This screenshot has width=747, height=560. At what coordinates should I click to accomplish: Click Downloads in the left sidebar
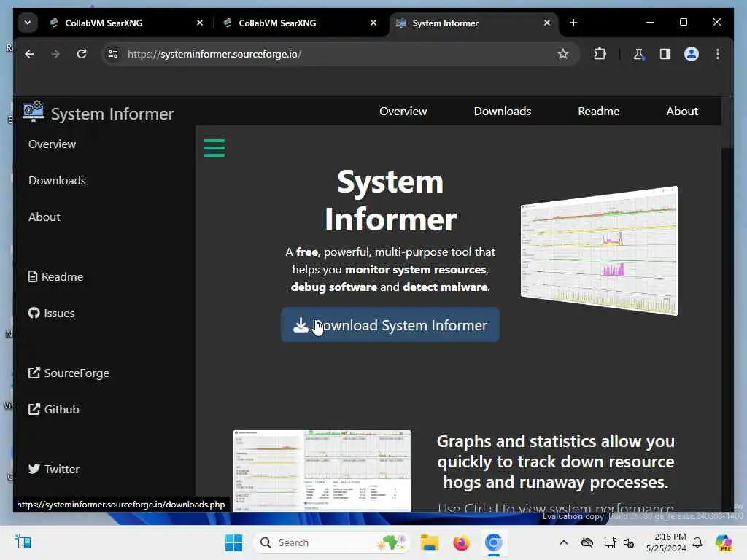click(57, 181)
